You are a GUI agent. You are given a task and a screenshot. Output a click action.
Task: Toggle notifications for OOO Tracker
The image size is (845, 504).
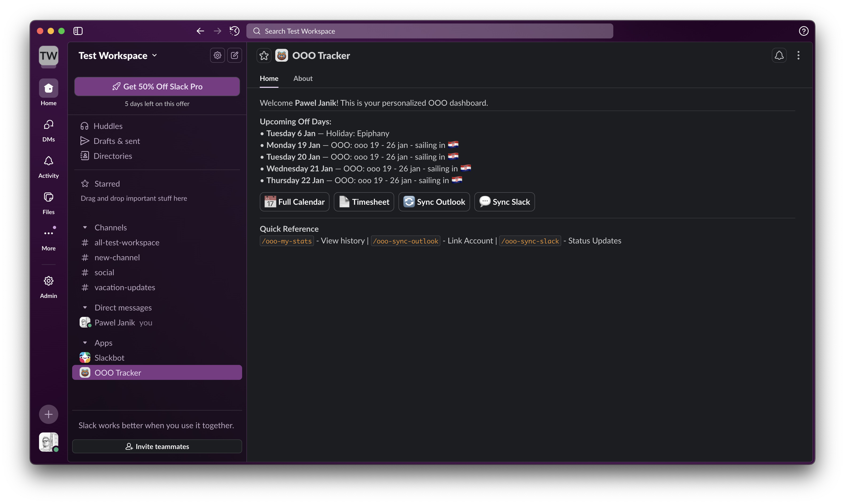[780, 55]
